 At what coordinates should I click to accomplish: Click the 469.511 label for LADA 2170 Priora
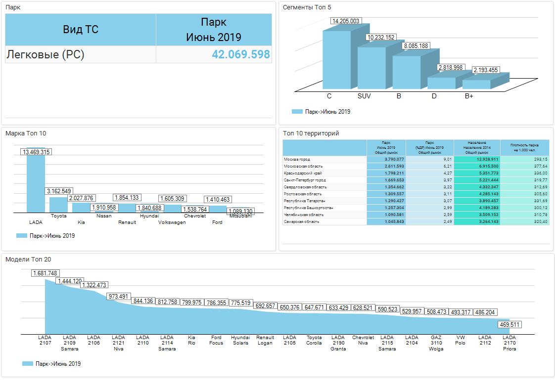(509, 325)
